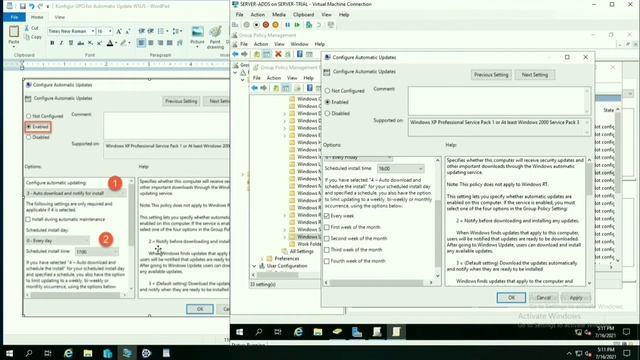Shut down the VM with red button
Viewport: 640px width, 360px height.
click(266, 25)
